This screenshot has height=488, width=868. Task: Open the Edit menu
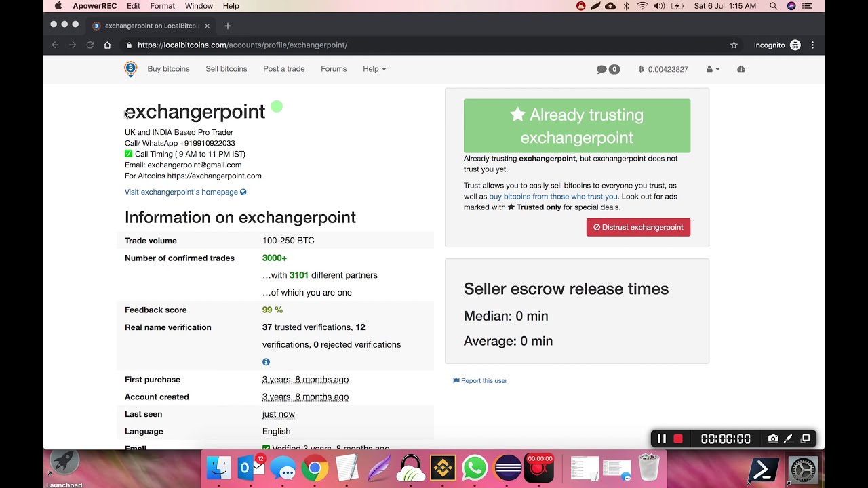coord(134,6)
